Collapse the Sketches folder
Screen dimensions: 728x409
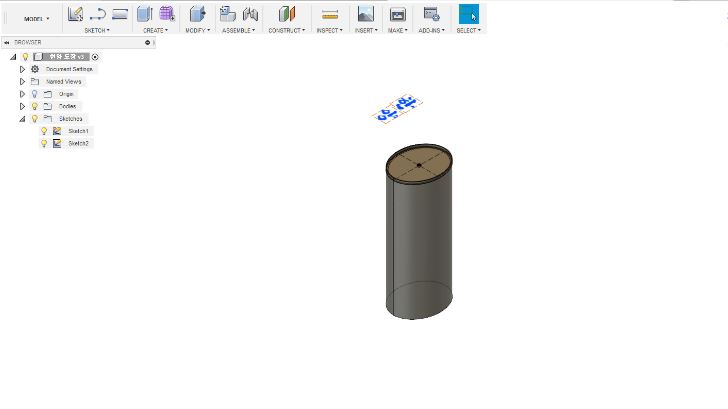[22, 118]
